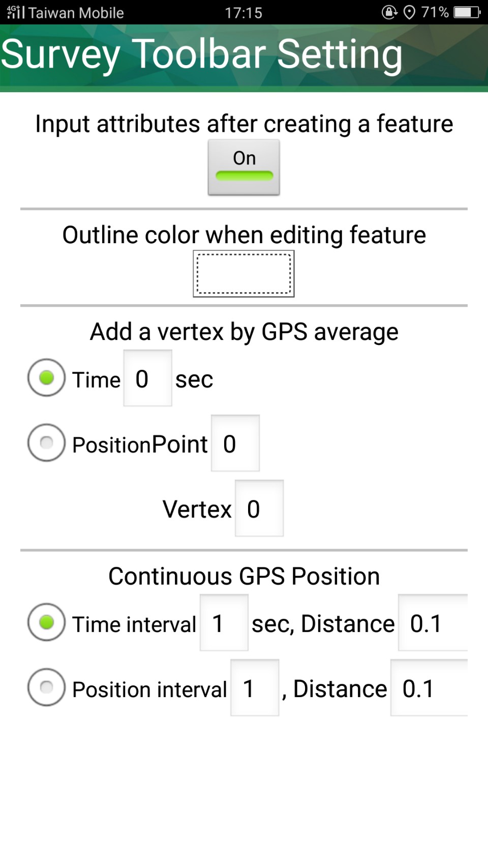Select the PositionPoint radio button
The image size is (488, 868).
pyautogui.click(x=46, y=443)
